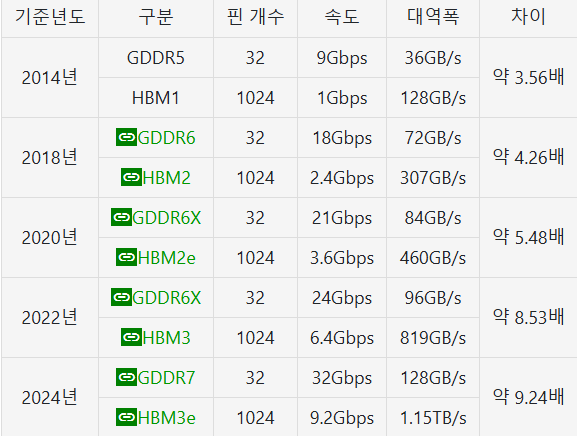Select the 1Gbps speed cell

coord(342,98)
